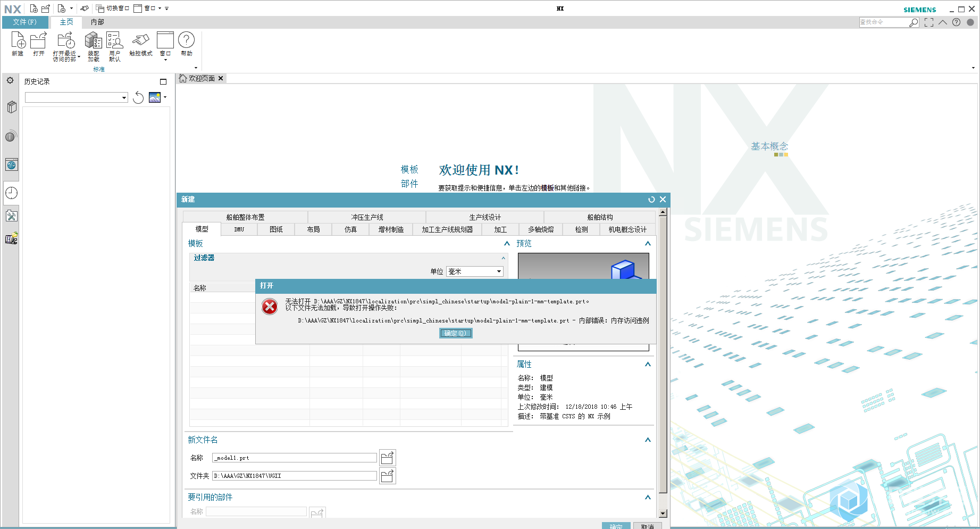Select the 加工 manufacturing template tab

point(500,229)
